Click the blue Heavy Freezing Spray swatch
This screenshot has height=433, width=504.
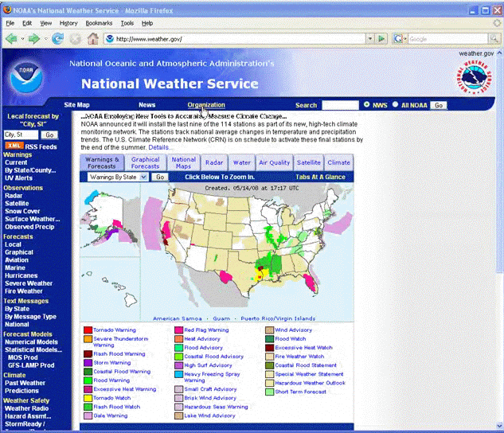(x=179, y=374)
